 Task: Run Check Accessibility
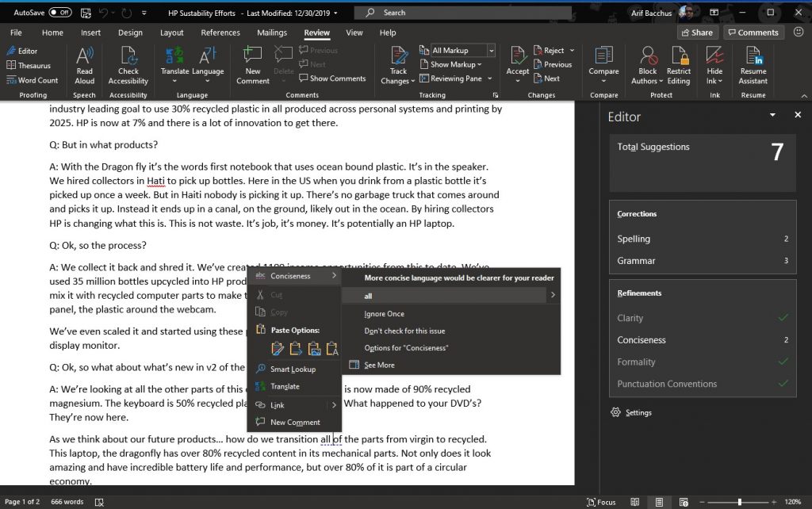pyautogui.click(x=128, y=65)
